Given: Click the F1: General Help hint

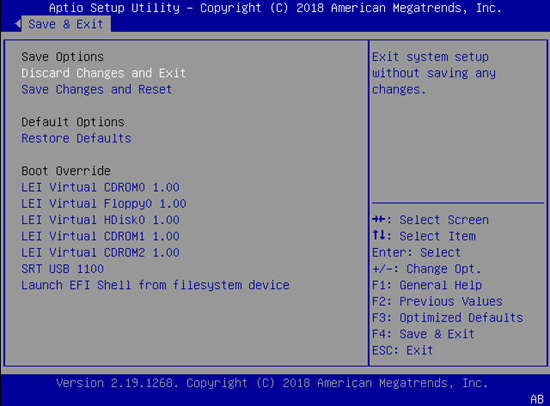Looking at the screenshot, I should click(427, 285).
